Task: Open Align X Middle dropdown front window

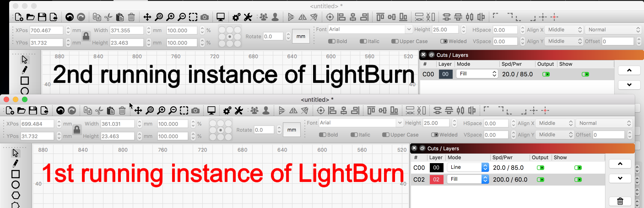Action: coord(555,123)
